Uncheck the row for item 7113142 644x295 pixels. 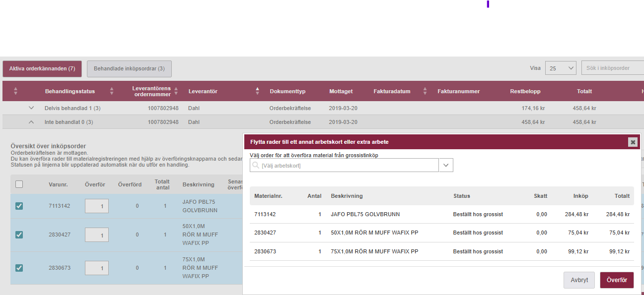tap(19, 206)
